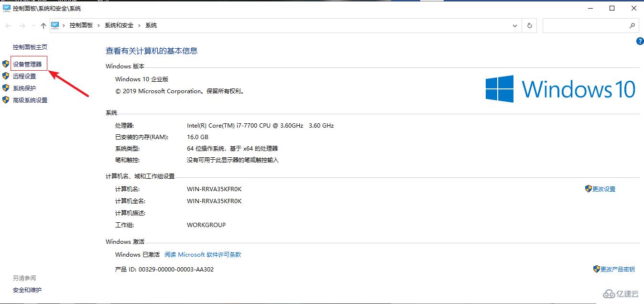The width and height of the screenshot is (644, 304).
Task: Click the search magnifier icon
Action: pos(632,26)
